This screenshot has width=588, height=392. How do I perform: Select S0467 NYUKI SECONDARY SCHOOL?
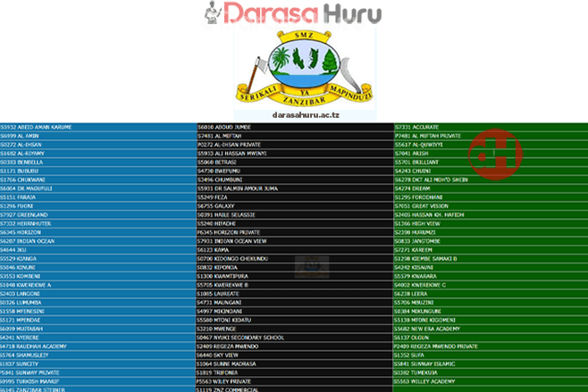coord(241,338)
